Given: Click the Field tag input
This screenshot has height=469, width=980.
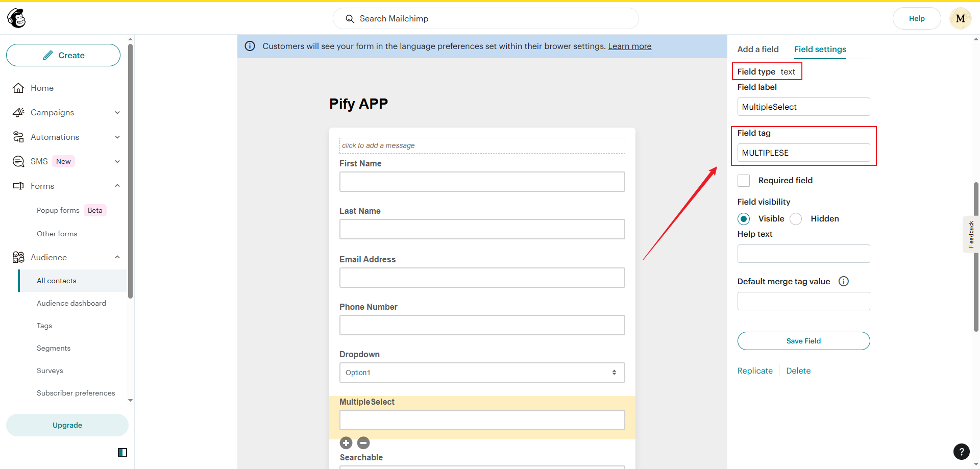Looking at the screenshot, I should (x=804, y=153).
